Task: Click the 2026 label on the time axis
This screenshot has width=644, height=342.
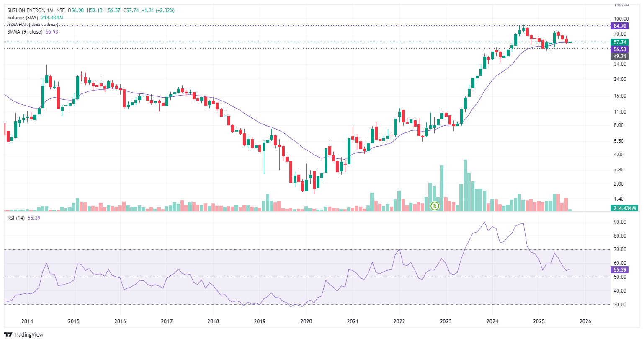Action: point(585,321)
